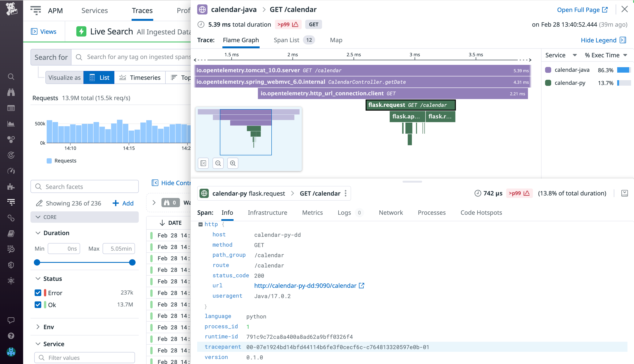Screen dimensions: 634x364
Task: Open Logs via the list sidebar icon
Action: (11, 108)
